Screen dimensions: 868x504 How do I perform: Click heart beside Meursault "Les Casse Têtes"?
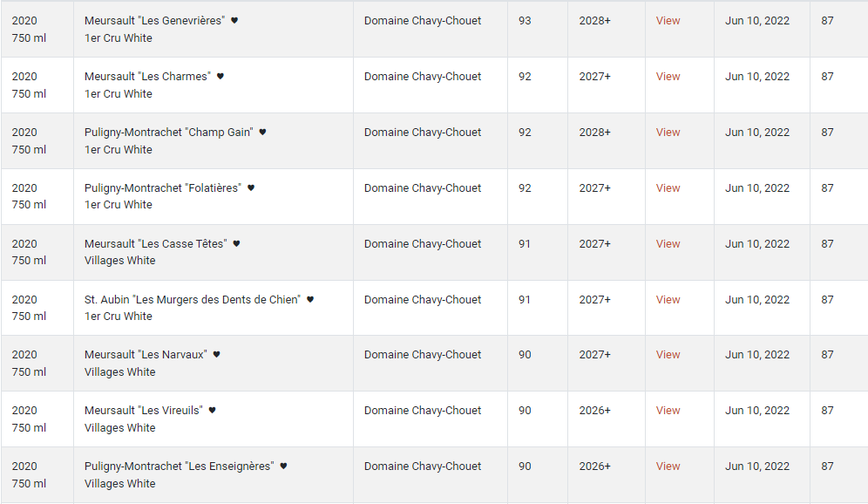(236, 244)
